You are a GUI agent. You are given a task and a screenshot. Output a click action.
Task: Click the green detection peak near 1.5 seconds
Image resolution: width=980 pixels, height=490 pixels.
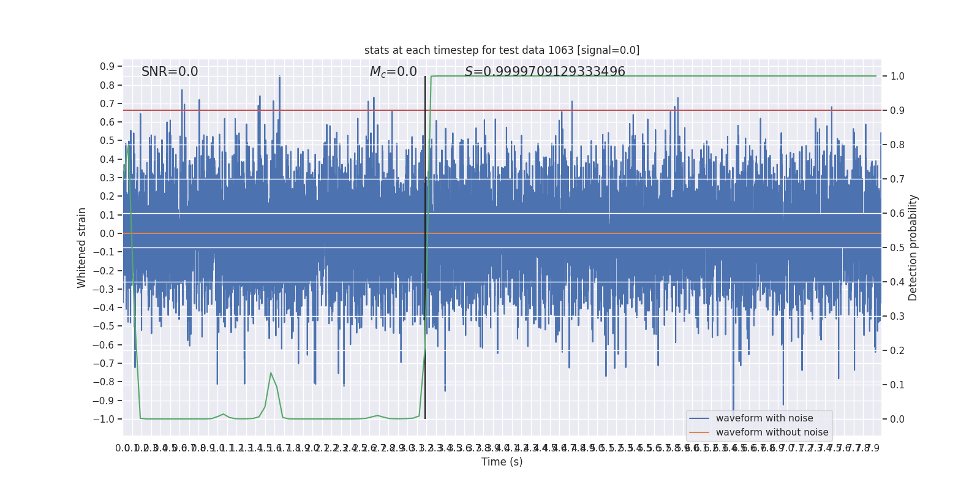(271, 373)
